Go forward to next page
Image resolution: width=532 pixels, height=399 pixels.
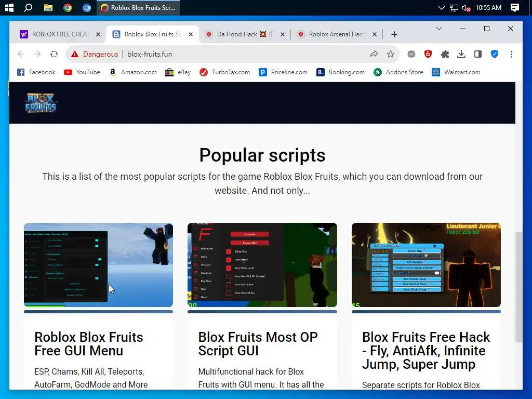click(x=37, y=54)
